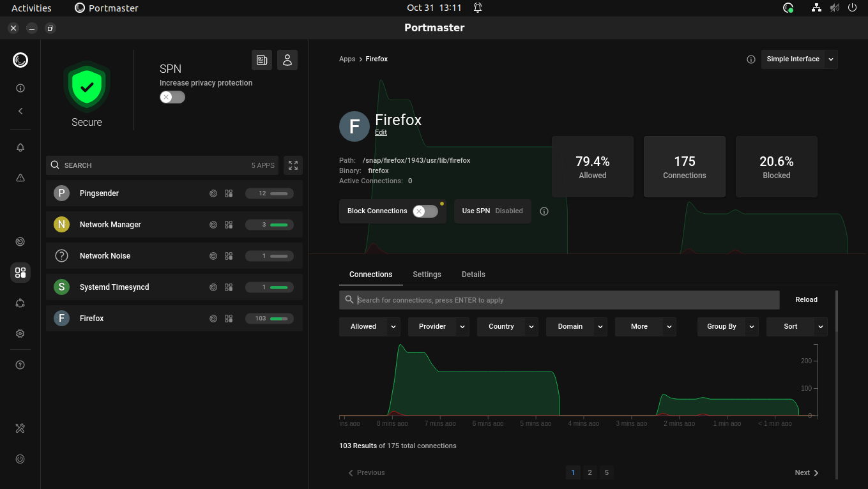
Task: Open Help via the question mark icon
Action: (x=20, y=365)
